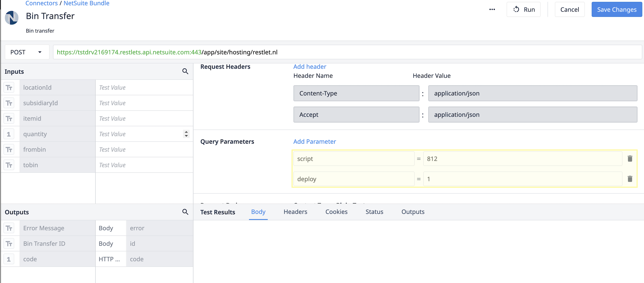Click the delete trash icon for deploy parameter
The height and width of the screenshot is (283, 644).
coord(630,179)
